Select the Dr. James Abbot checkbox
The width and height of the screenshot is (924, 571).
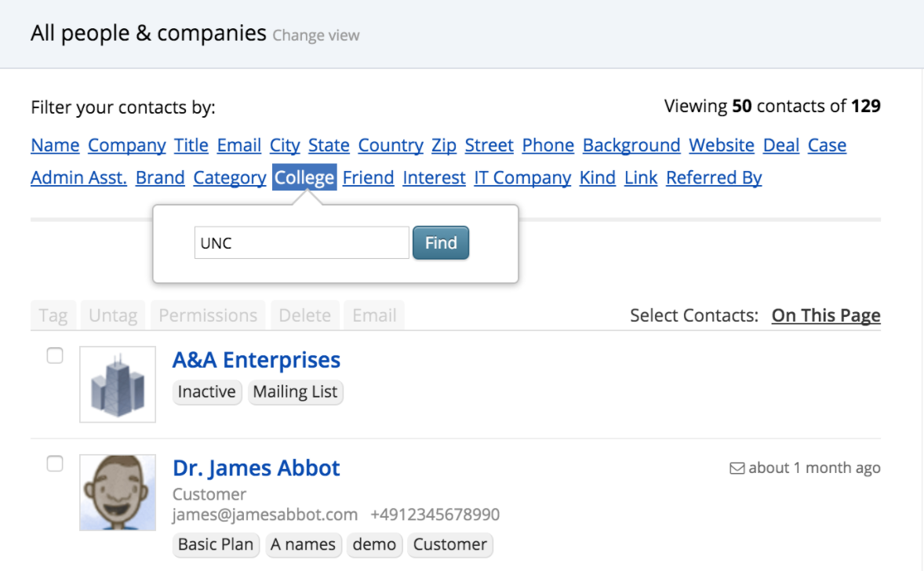click(x=55, y=464)
